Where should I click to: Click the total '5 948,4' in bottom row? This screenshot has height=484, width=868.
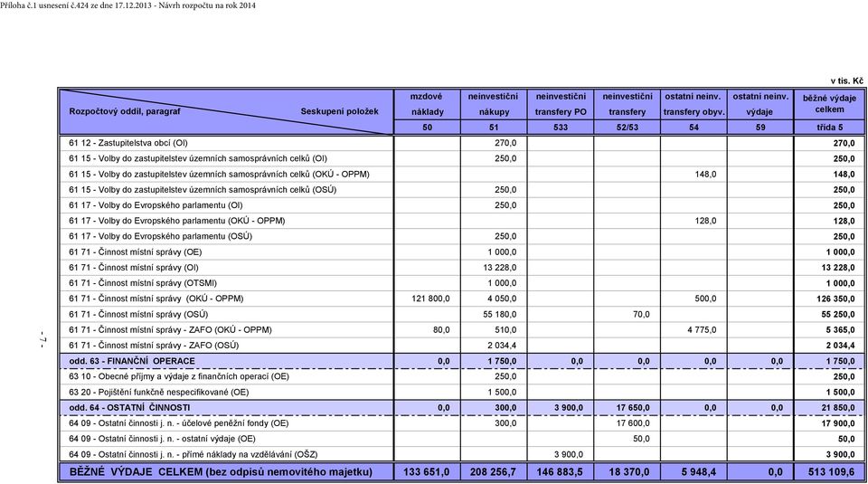699,472
